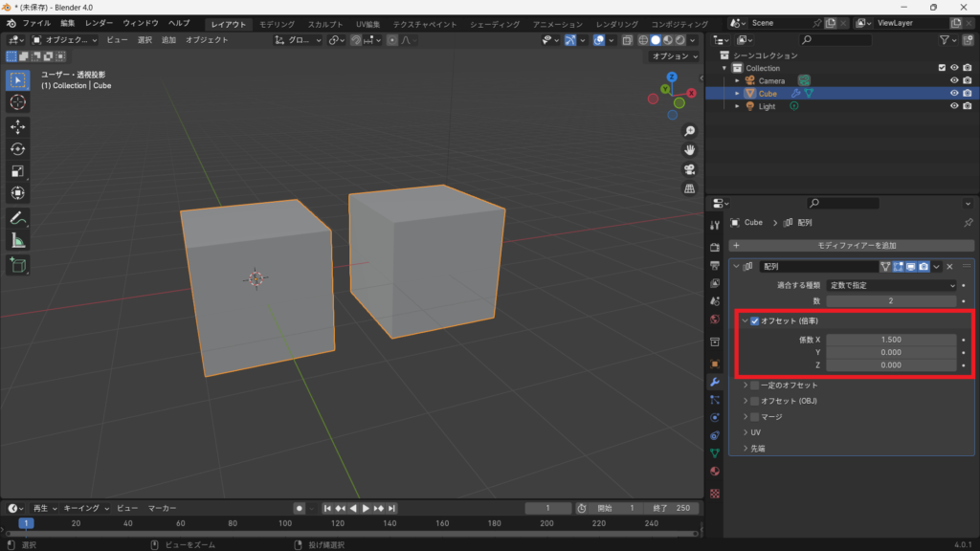Open the 編集 menu
980x551 pixels.
tap(67, 23)
